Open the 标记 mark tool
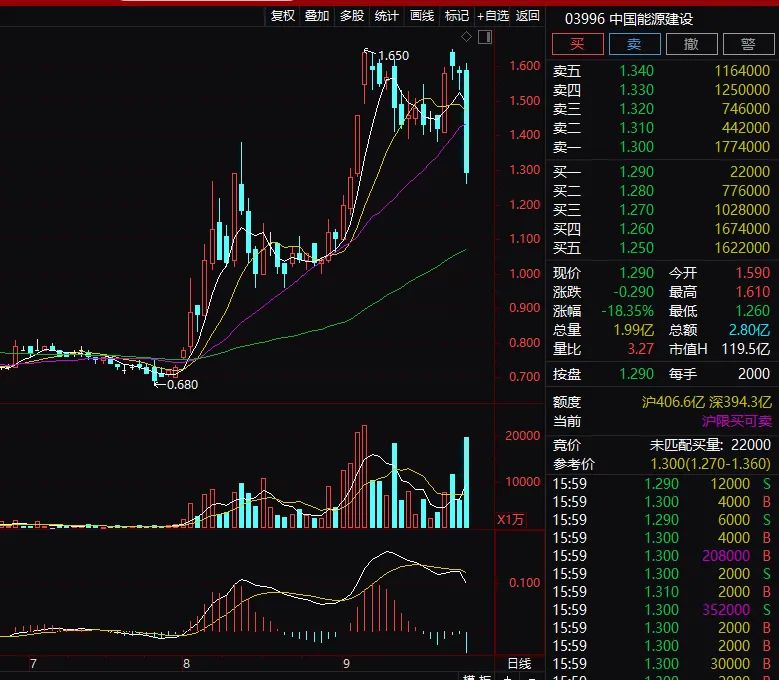 click(x=456, y=16)
